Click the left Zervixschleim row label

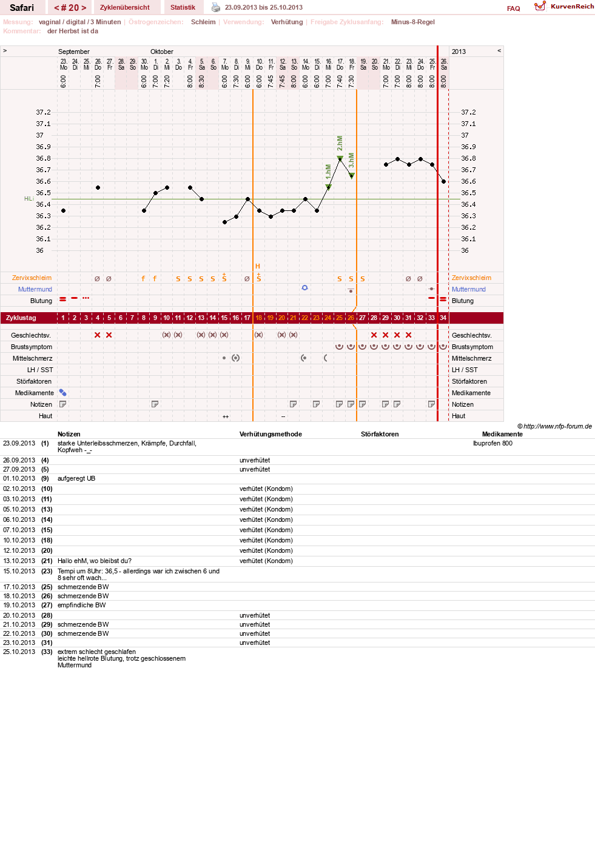point(32,278)
